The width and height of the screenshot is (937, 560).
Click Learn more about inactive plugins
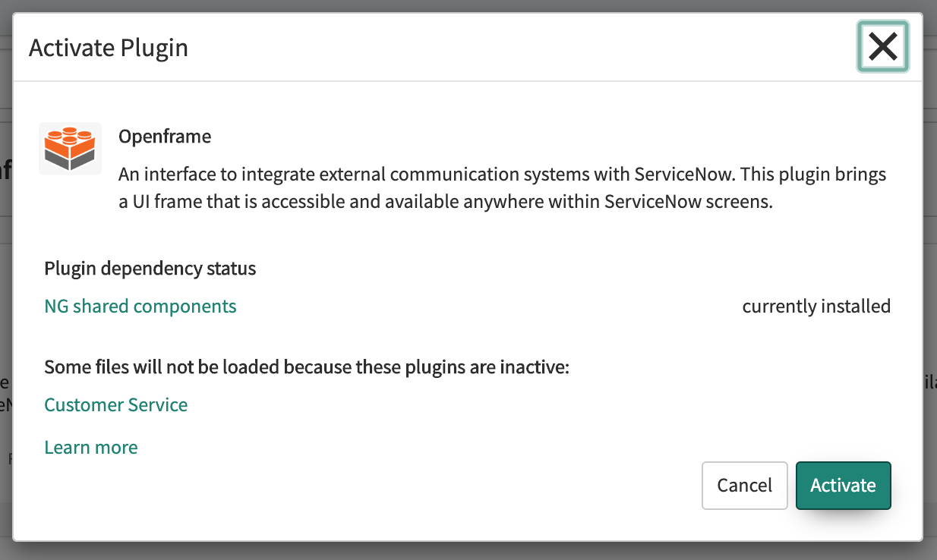90,447
